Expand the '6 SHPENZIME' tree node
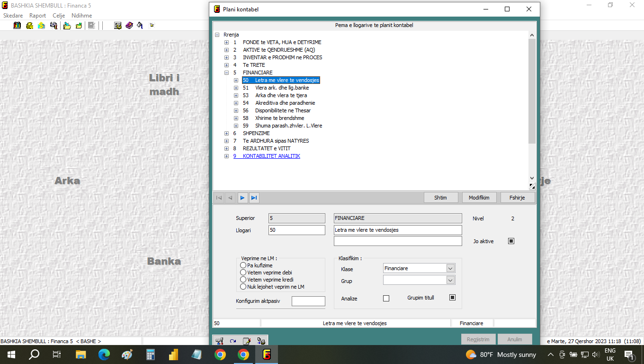Viewport: 644px width, 364px height. point(227,133)
